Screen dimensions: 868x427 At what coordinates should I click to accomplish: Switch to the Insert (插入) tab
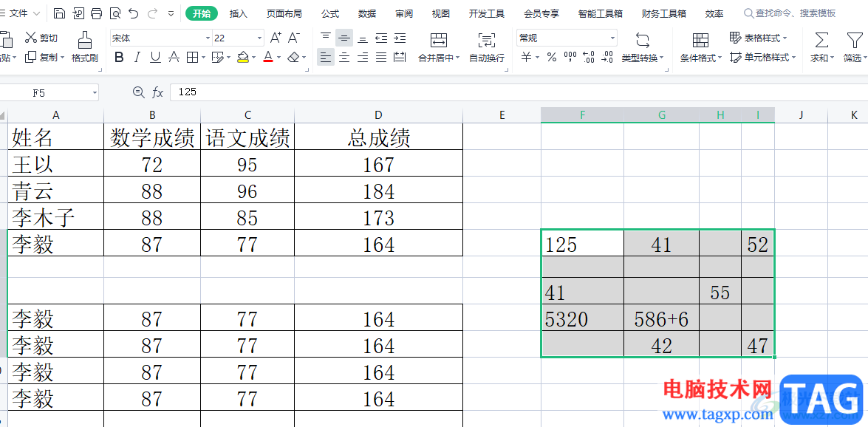click(x=239, y=13)
